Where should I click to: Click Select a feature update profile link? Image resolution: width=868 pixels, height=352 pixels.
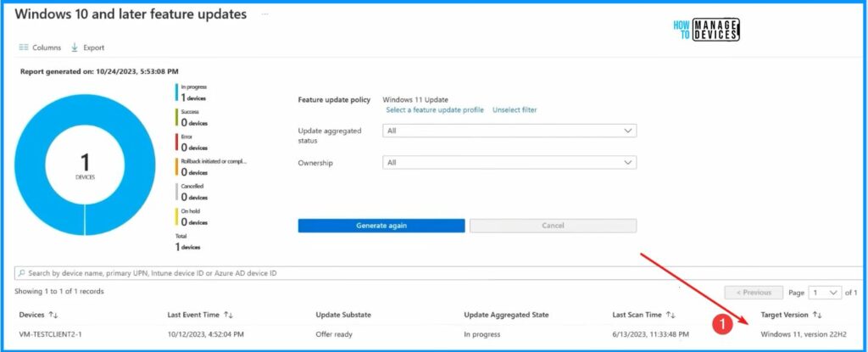[x=435, y=109]
